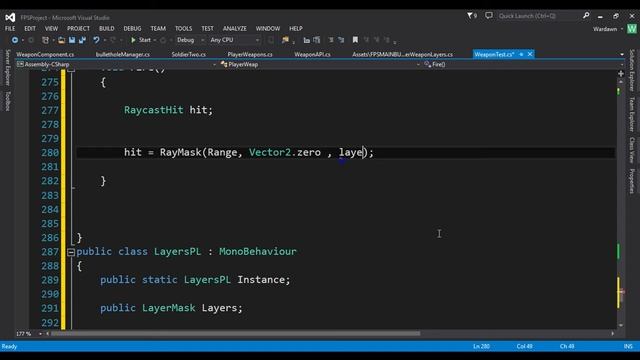Switch to the Assets\FPSMAINBU...erWeaponLayers.cs tab
640x360 pixels.
pos(402,54)
